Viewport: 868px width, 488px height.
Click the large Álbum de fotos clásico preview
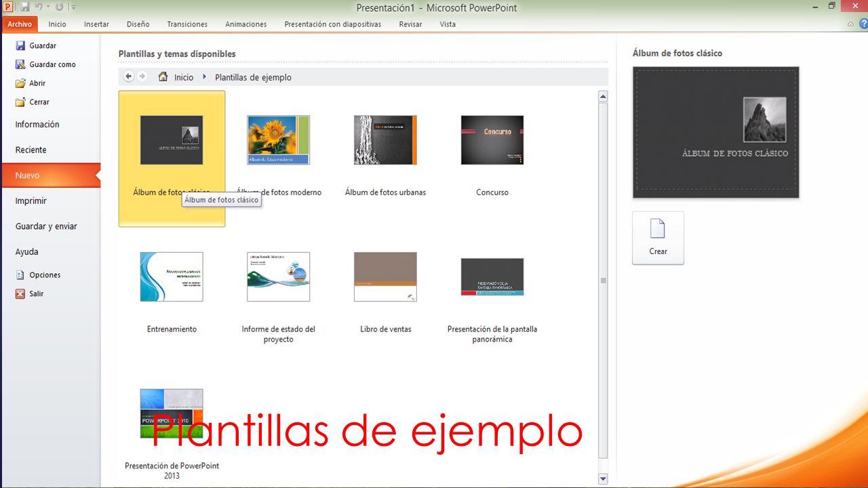(x=715, y=132)
